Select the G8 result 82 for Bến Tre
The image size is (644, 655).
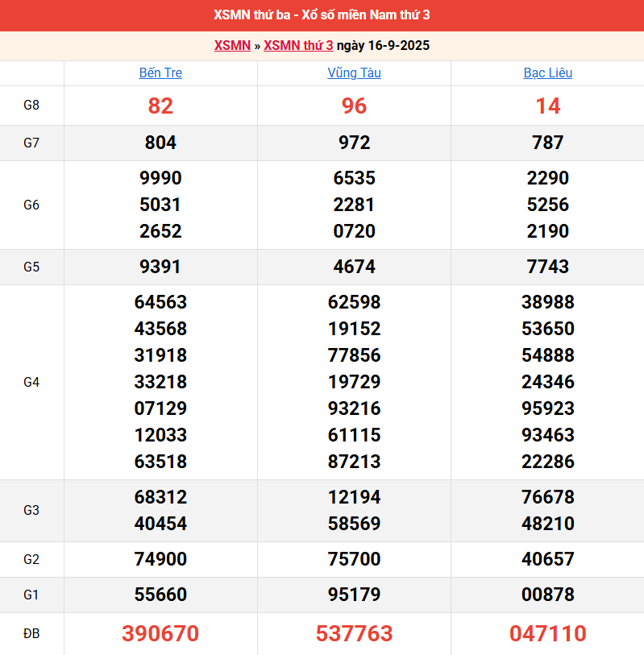160,106
